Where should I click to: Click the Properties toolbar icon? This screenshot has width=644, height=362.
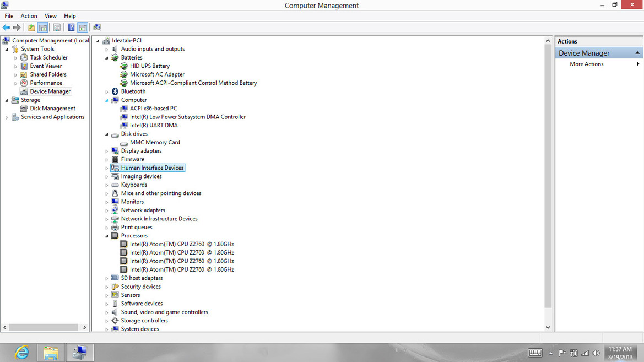click(x=57, y=28)
